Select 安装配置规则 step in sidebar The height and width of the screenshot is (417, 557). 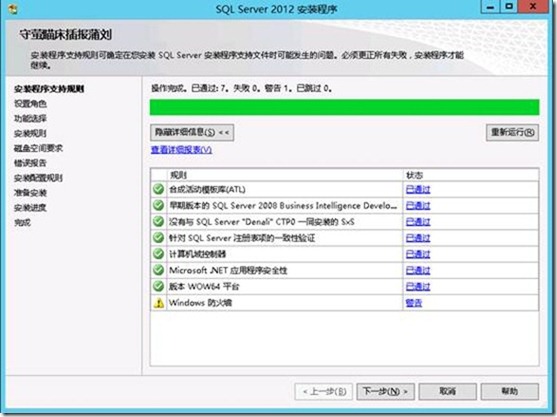[x=38, y=178]
